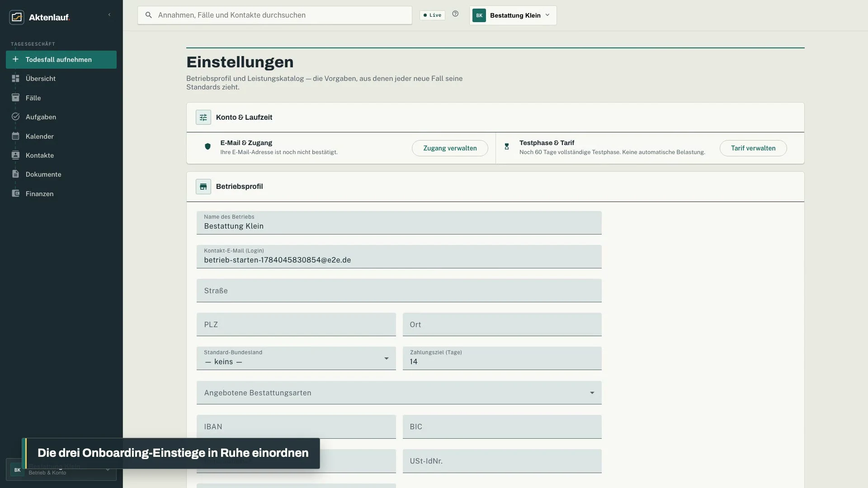
Task: Open the Übersicht dashboard icon
Action: (15, 79)
